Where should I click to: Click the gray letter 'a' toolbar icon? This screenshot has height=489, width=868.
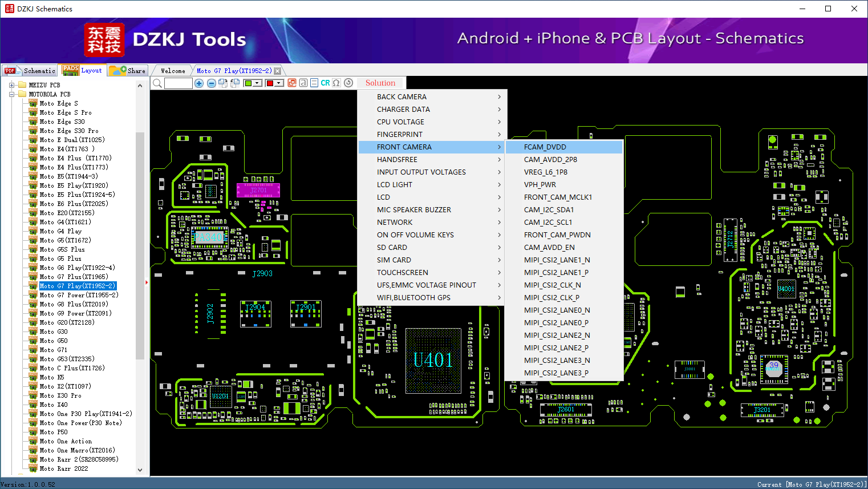303,83
